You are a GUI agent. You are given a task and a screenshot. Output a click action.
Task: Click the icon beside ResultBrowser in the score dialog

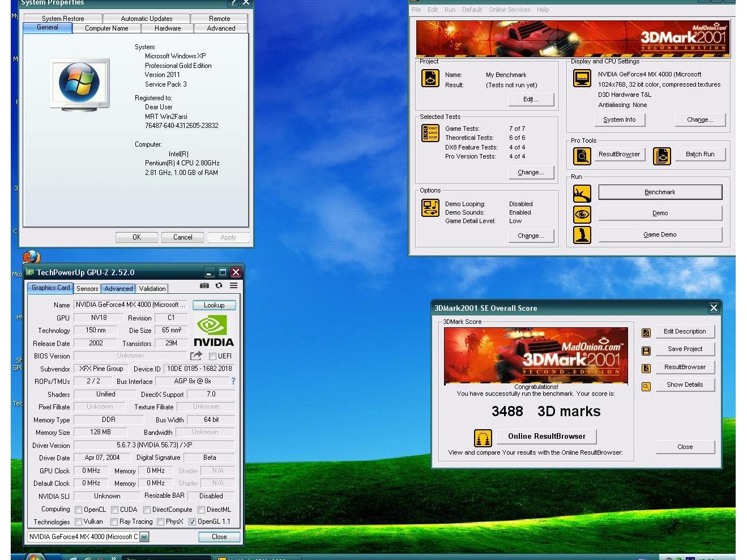point(646,369)
